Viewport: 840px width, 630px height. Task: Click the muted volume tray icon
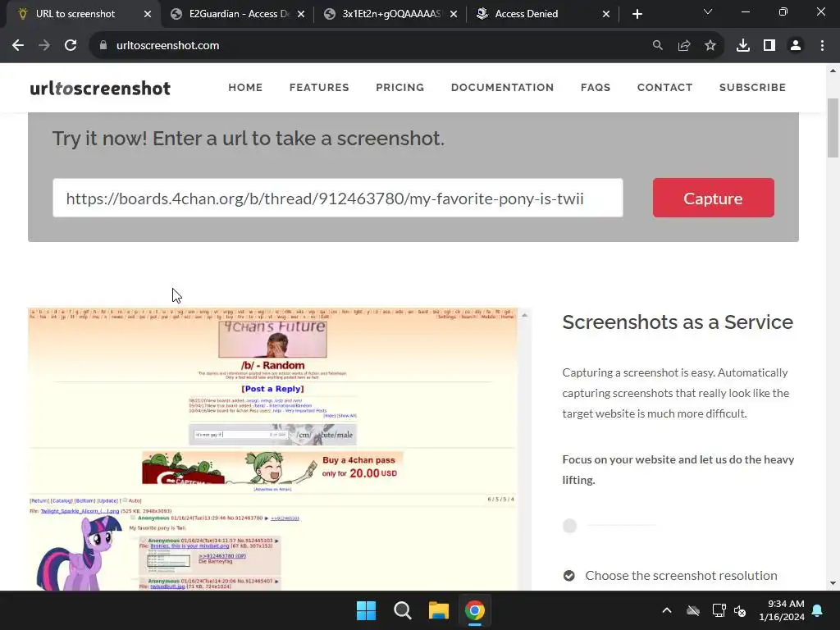(x=741, y=610)
